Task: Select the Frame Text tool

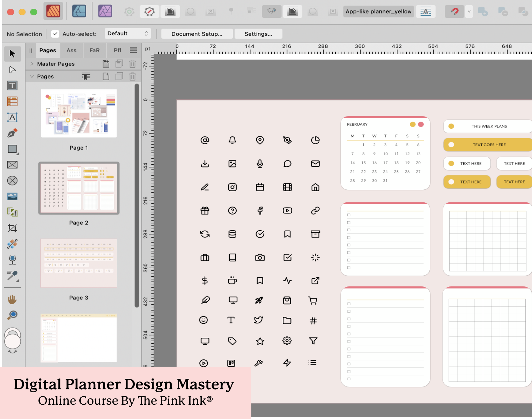Action: 12,85
